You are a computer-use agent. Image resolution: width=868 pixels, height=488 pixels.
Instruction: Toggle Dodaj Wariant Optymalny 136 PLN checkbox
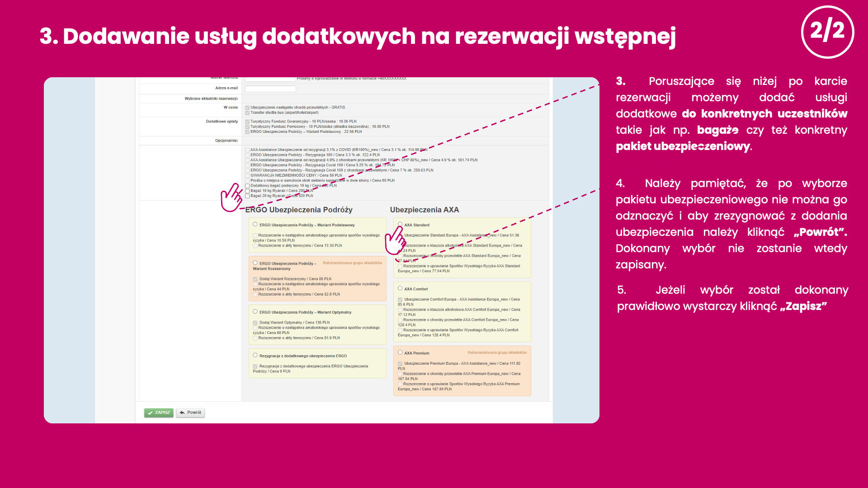click(255, 323)
